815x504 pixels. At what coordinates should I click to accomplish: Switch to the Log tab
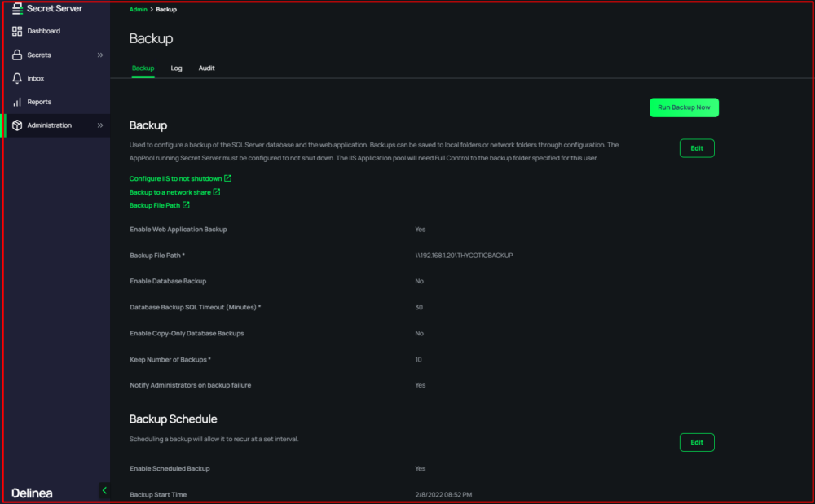coord(176,68)
